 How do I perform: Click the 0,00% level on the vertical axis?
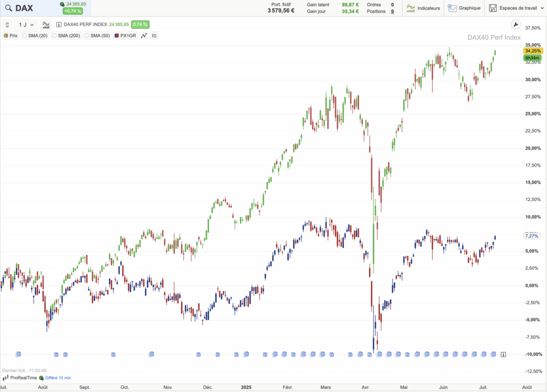532,285
